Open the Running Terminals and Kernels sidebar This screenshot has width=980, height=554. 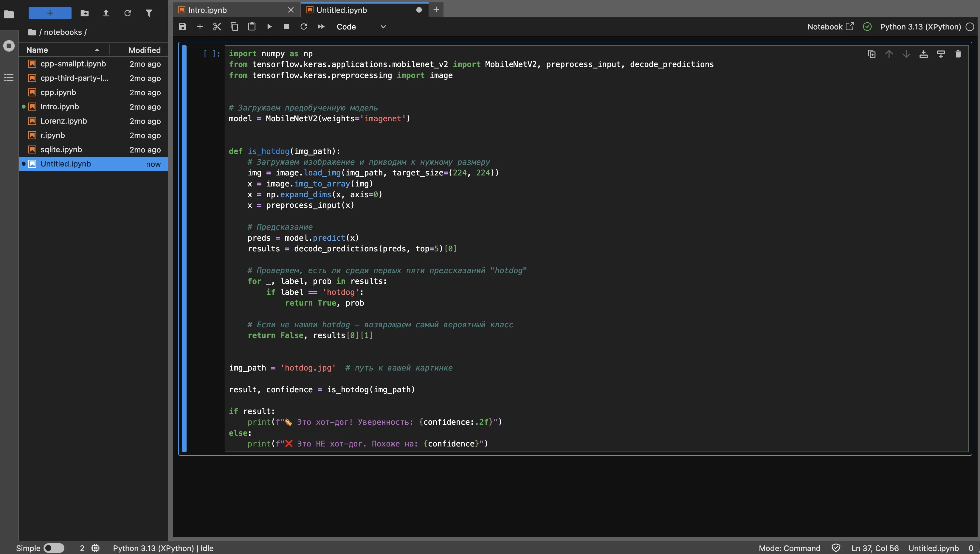point(9,46)
